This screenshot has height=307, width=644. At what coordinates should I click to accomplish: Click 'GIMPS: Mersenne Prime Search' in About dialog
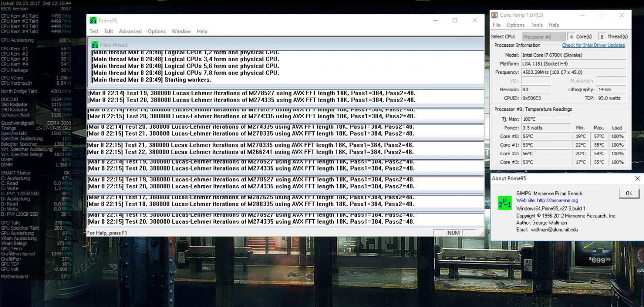(549, 193)
